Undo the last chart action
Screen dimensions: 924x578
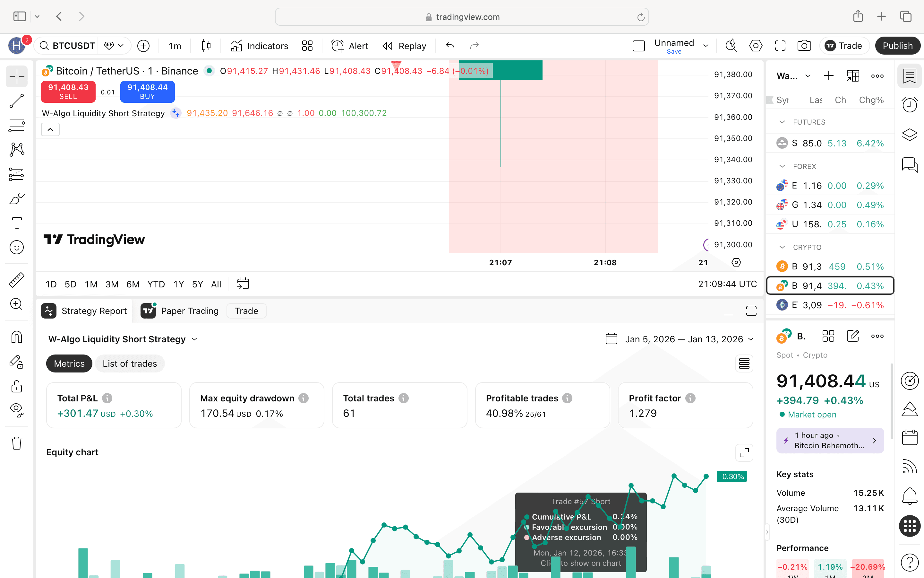pos(450,46)
